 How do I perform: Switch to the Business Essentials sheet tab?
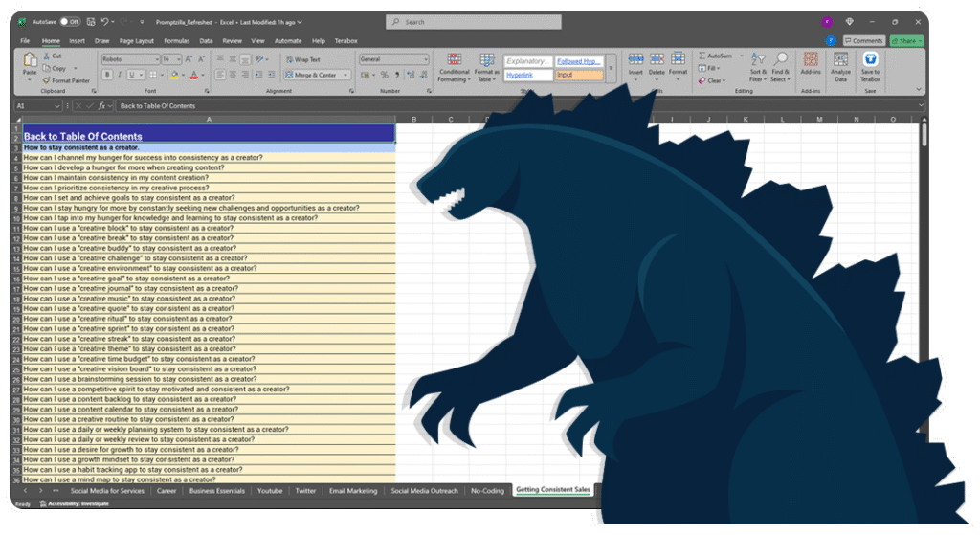tap(217, 491)
